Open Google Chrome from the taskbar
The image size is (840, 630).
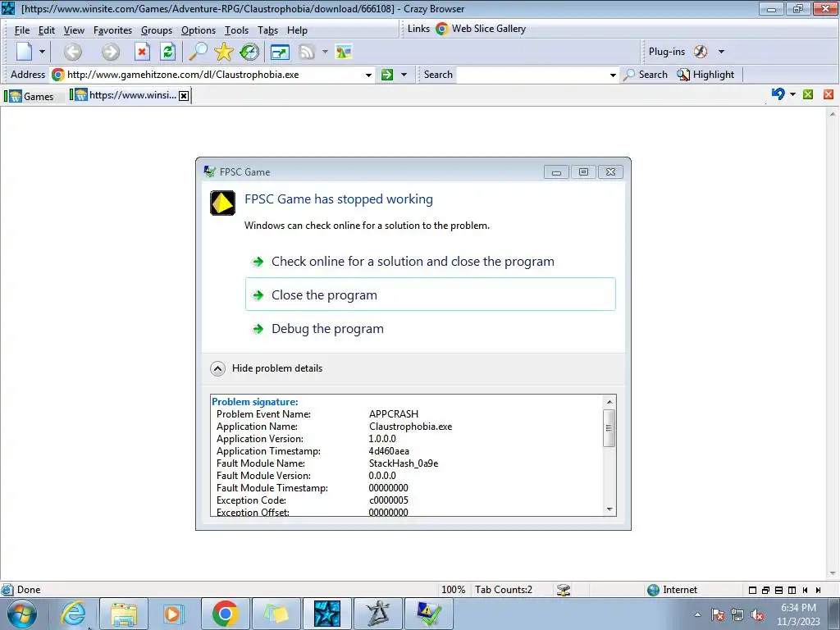(x=225, y=614)
